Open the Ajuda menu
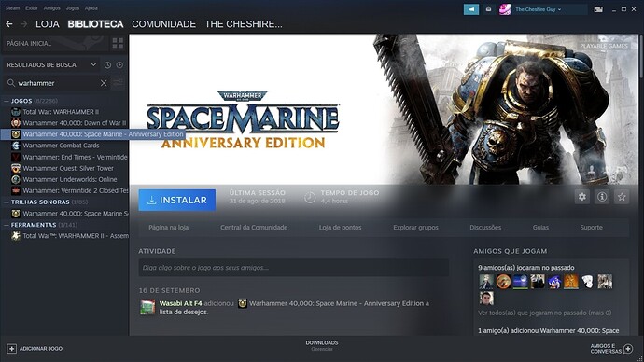This screenshot has height=362, width=644. click(91, 8)
